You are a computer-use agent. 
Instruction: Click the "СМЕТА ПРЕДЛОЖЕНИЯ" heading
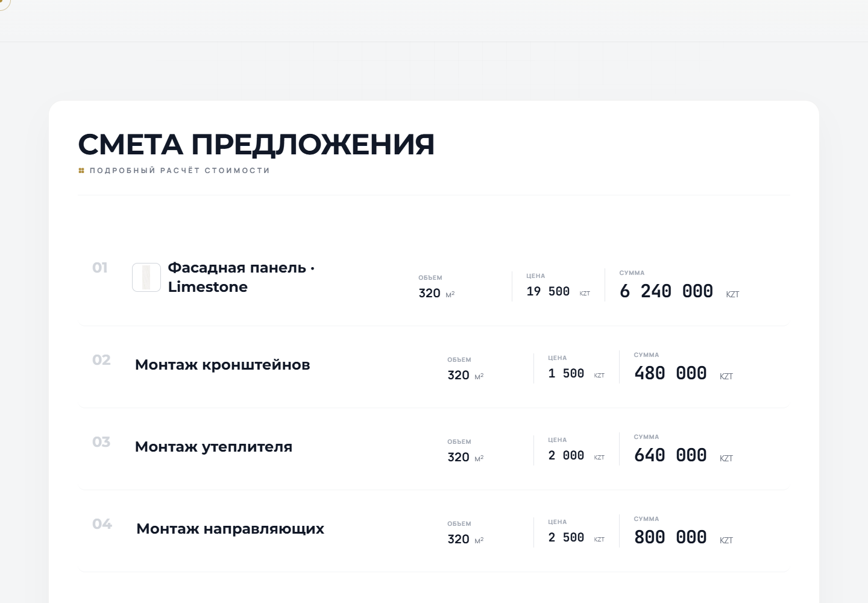point(256,144)
